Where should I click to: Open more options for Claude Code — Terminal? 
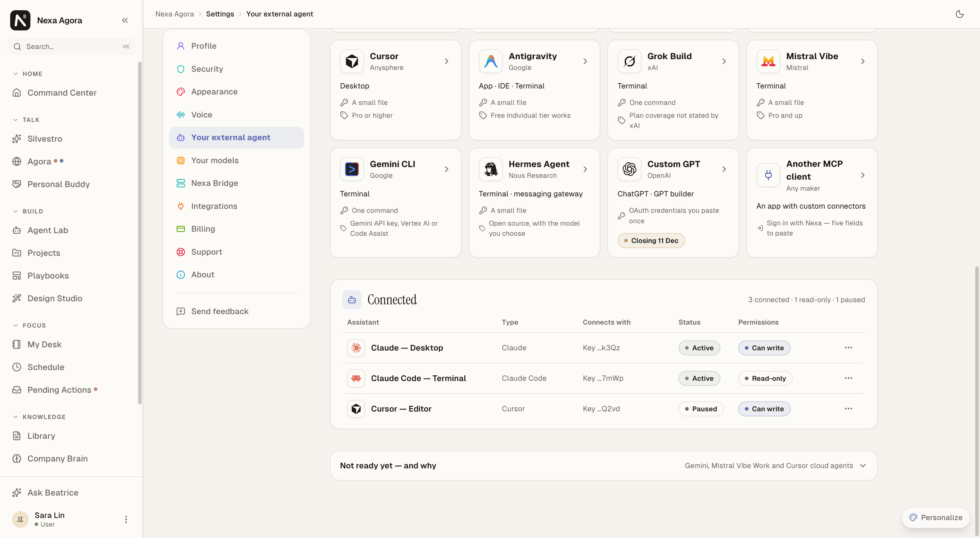pos(848,378)
